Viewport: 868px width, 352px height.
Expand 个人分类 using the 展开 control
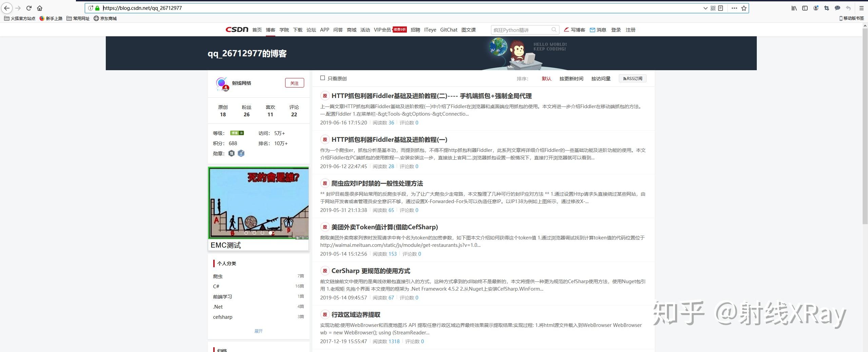point(258,331)
